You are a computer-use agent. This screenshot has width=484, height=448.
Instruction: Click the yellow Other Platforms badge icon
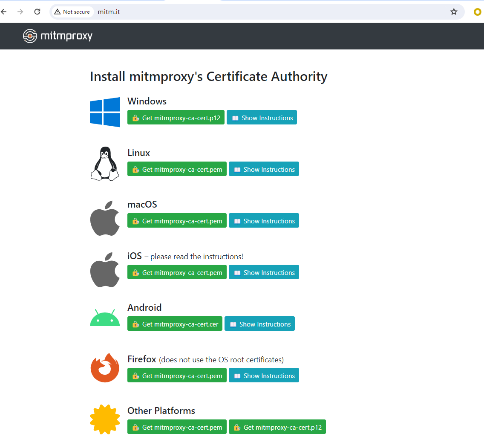105,419
